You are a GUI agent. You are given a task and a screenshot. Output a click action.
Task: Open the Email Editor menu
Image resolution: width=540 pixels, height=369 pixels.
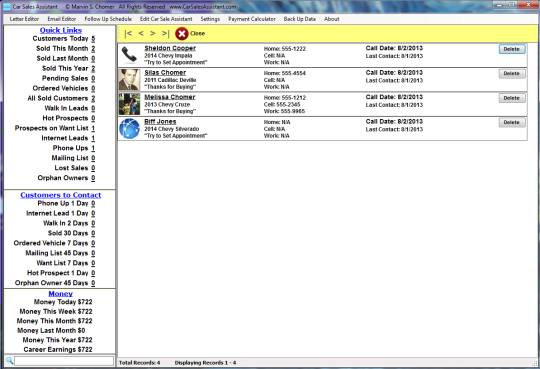click(62, 19)
